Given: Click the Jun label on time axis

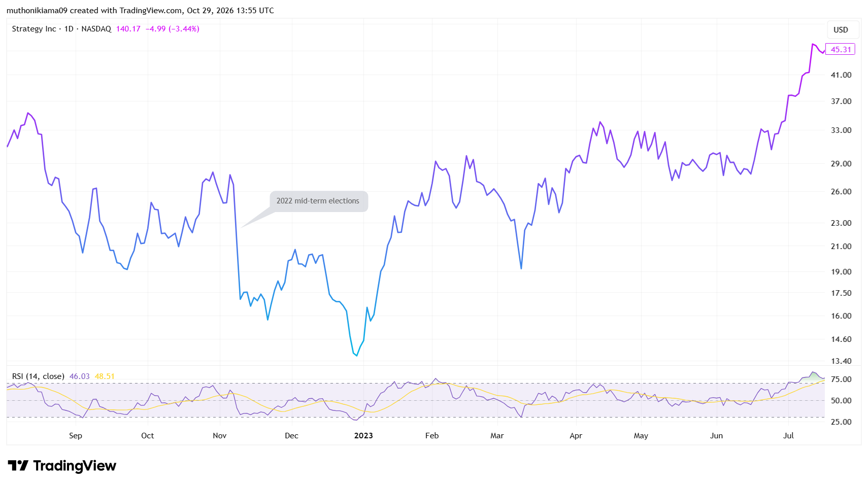Looking at the screenshot, I should (x=717, y=436).
